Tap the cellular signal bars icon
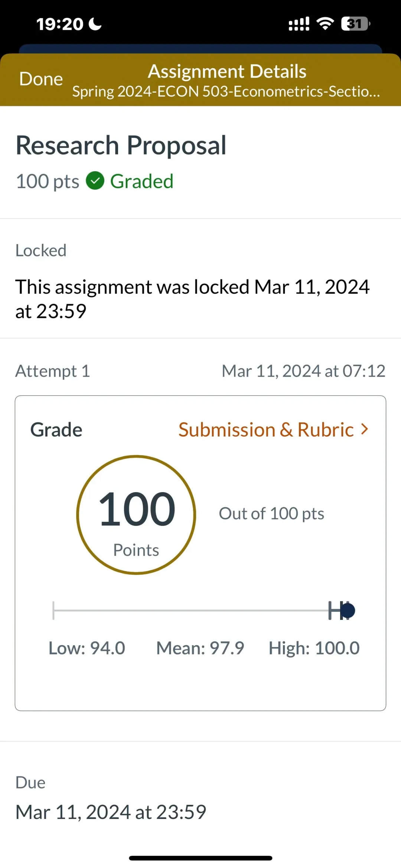This screenshot has width=401, height=868. tap(299, 24)
